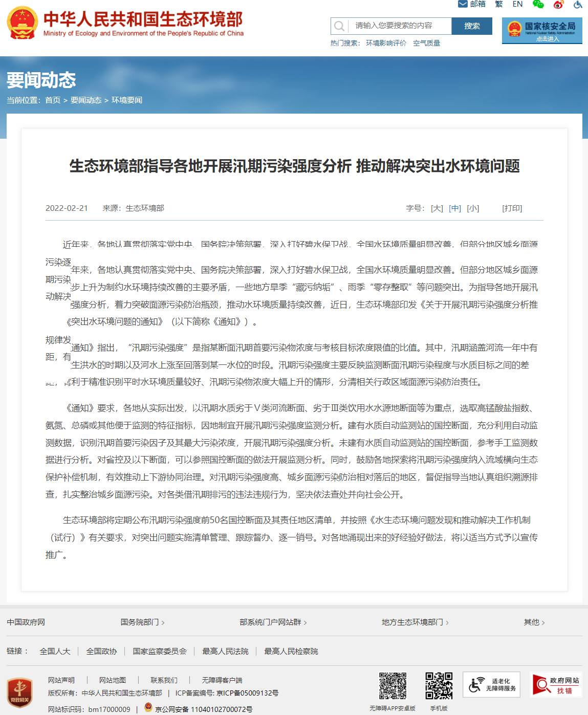Open the 国家核安全局 banner
This screenshot has height=715, width=588.
pos(542,30)
